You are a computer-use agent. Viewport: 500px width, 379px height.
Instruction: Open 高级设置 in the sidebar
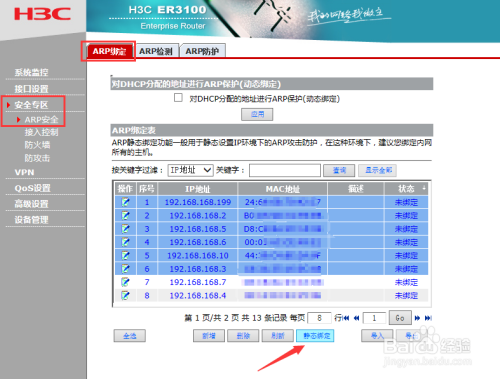click(x=31, y=204)
